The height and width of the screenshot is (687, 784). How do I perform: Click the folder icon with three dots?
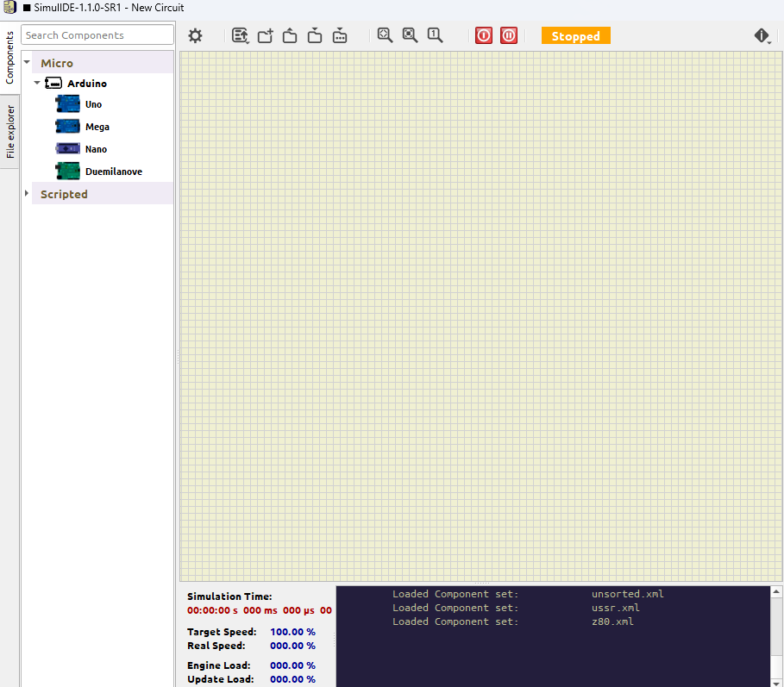340,35
